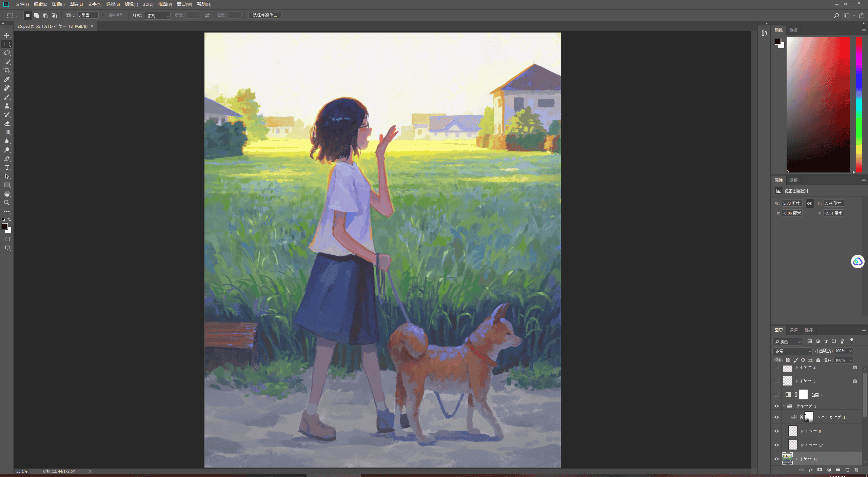The height and width of the screenshot is (477, 868).
Task: Select the Eyedropper tool
Action: click(x=7, y=79)
